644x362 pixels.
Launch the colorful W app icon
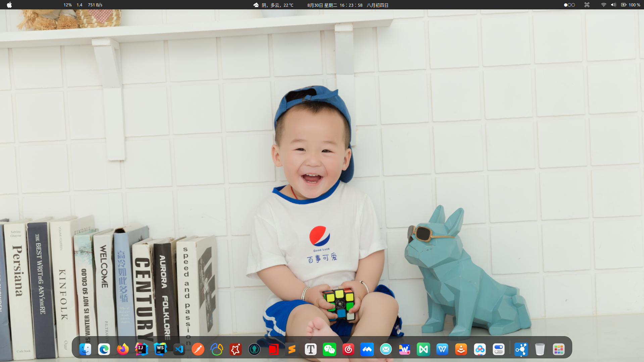tap(405, 349)
